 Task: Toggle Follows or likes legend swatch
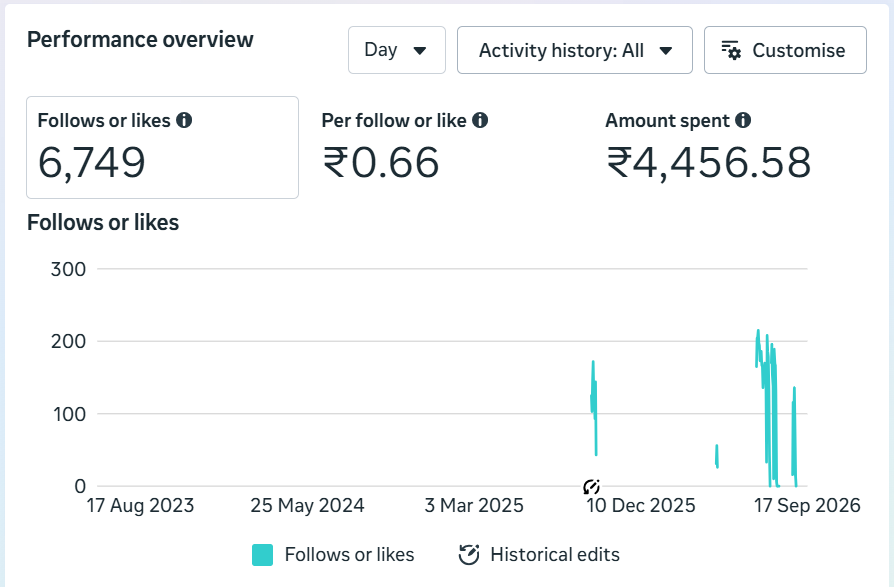point(262,555)
